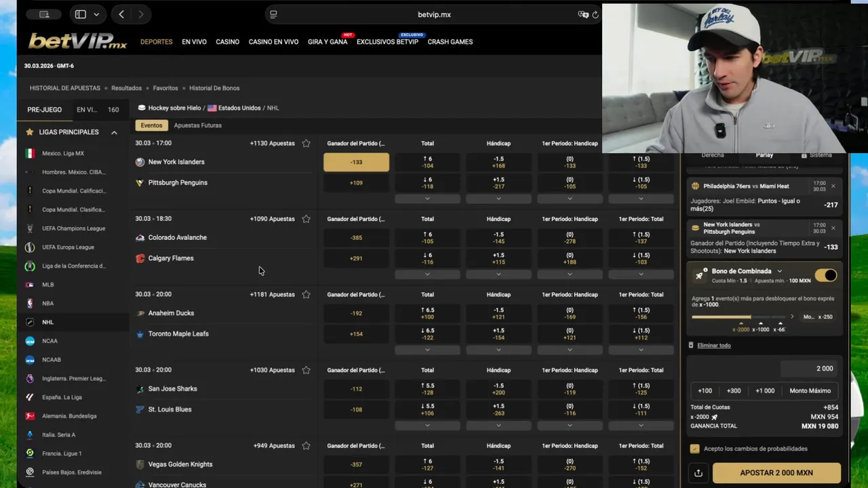Select the NHL league icon in sidebar
The image size is (868, 488).
click(x=30, y=323)
